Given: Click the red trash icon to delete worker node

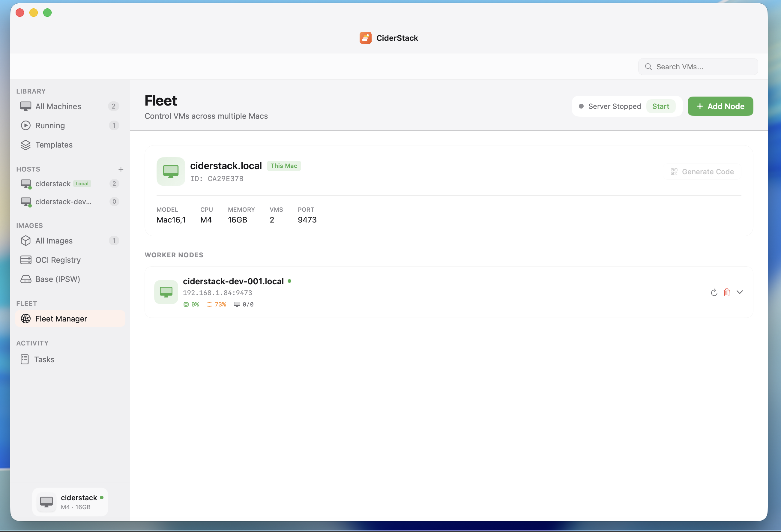Looking at the screenshot, I should pos(726,292).
